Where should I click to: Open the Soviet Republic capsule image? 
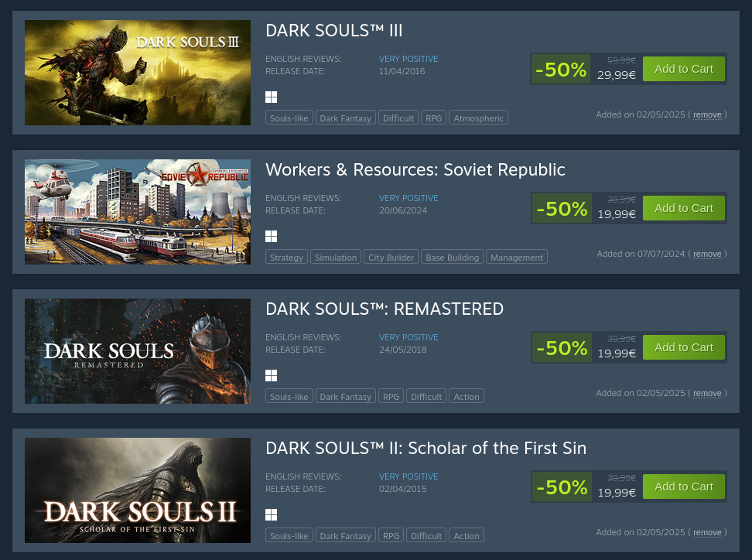(138, 212)
